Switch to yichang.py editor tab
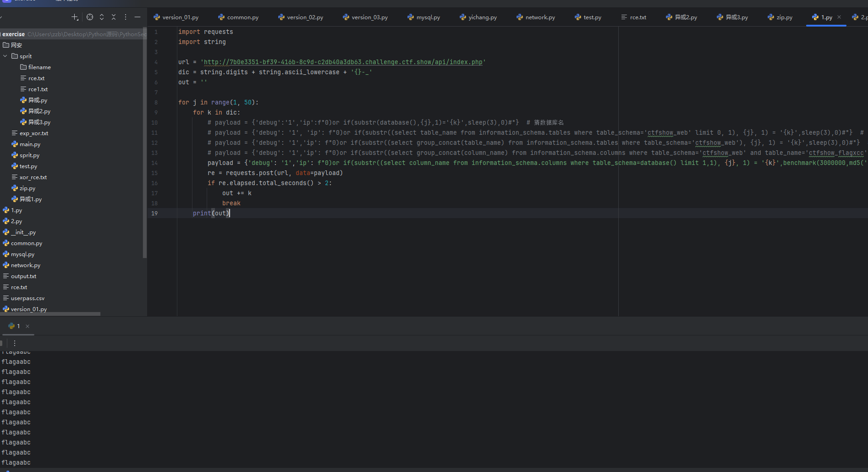 pyautogui.click(x=478, y=17)
